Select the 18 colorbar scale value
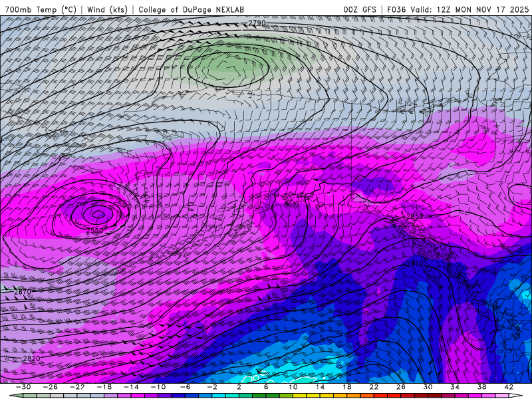This screenshot has width=532, height=399. [346, 387]
